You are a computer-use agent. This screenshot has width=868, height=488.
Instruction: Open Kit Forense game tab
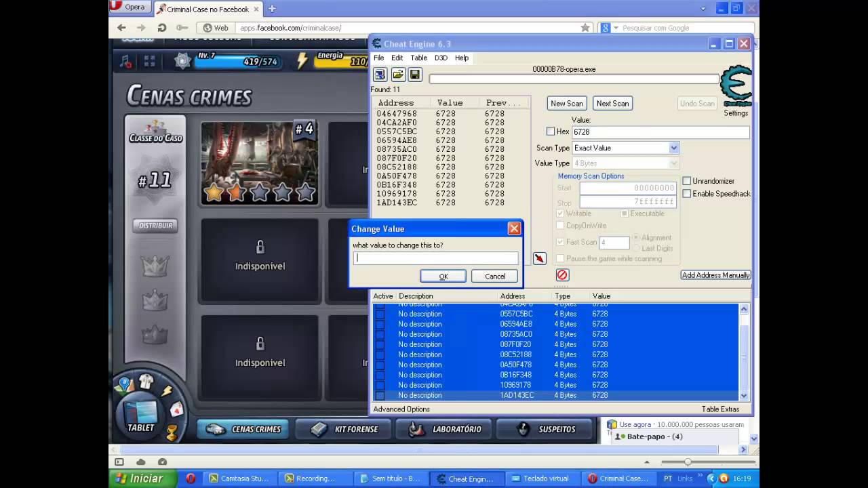[x=343, y=429]
